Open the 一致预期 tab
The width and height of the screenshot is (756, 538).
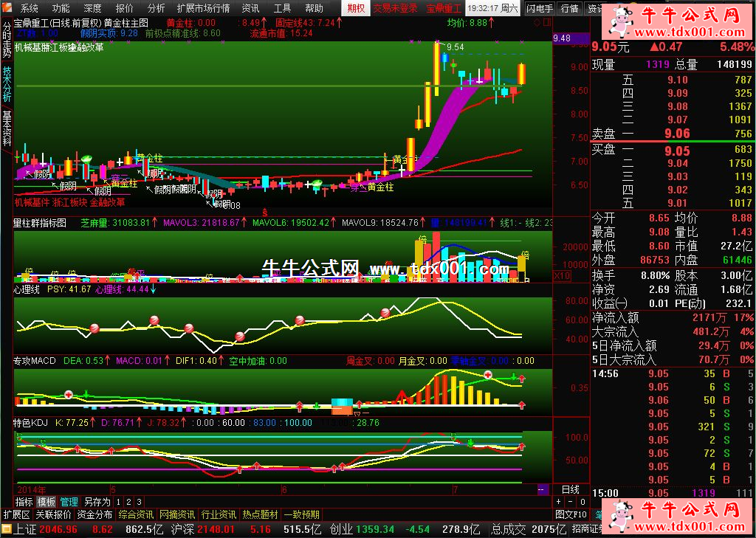click(x=301, y=514)
